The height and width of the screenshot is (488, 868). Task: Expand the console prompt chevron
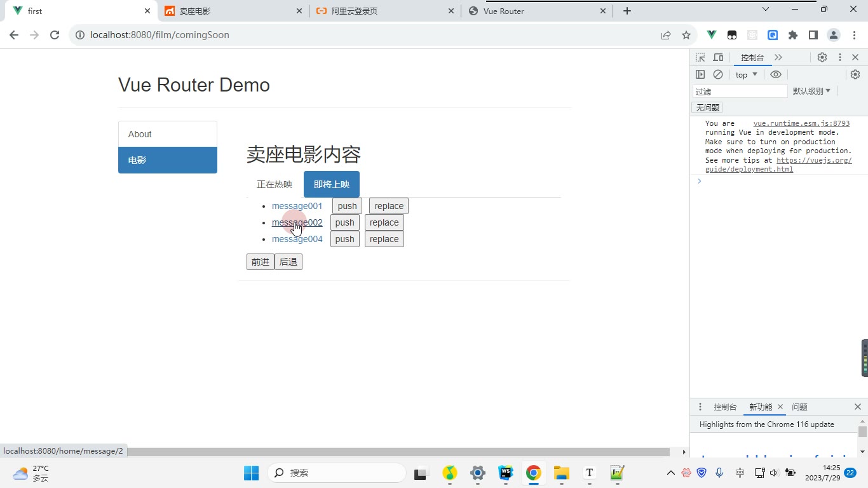(700, 181)
